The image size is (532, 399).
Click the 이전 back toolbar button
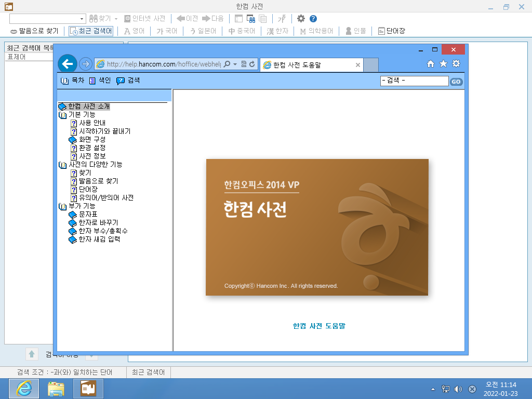coord(187,19)
